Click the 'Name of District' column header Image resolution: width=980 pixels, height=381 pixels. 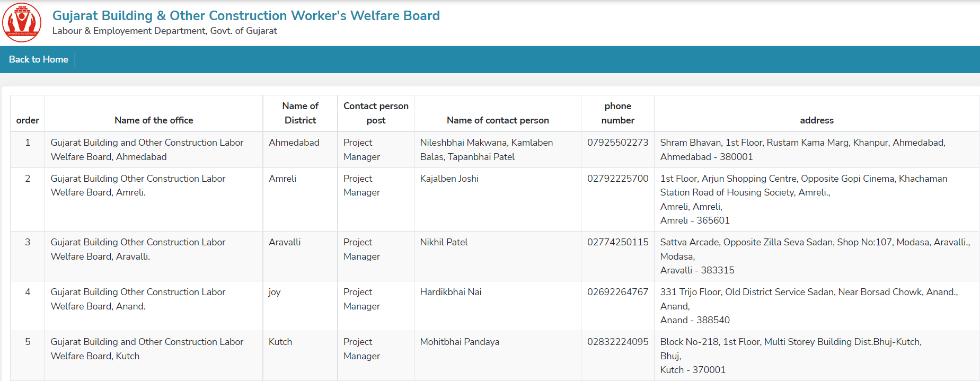[300, 113]
